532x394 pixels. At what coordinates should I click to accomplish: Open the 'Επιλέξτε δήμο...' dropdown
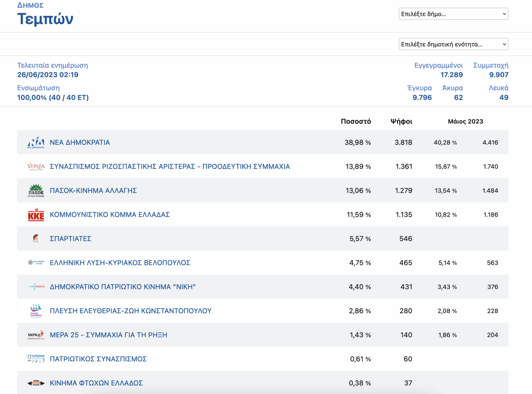point(453,14)
